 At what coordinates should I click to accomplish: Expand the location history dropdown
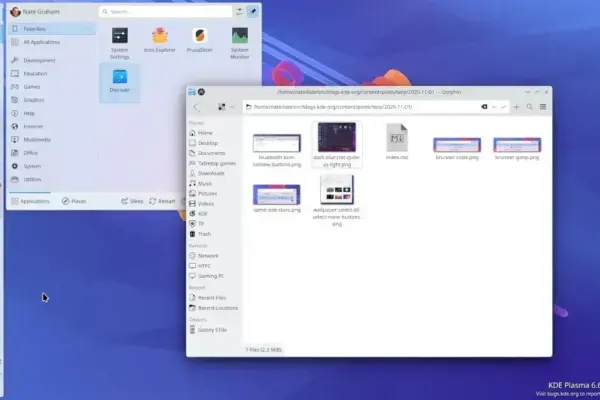click(x=494, y=107)
